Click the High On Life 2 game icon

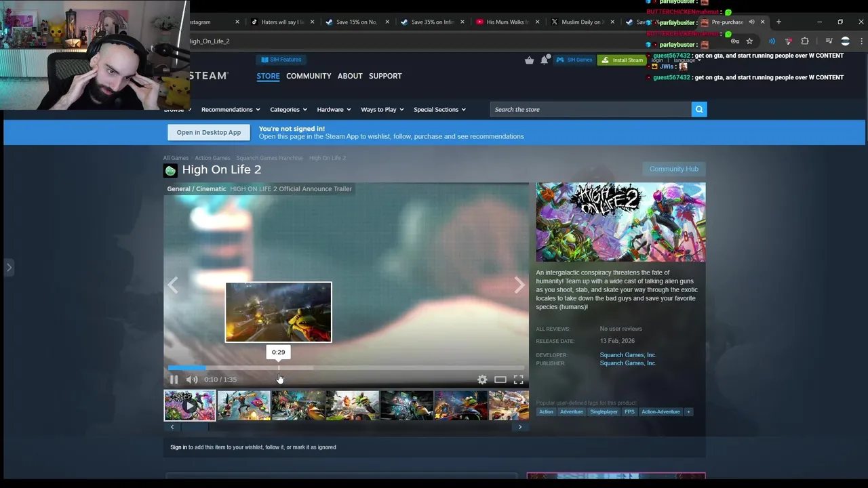(170, 170)
